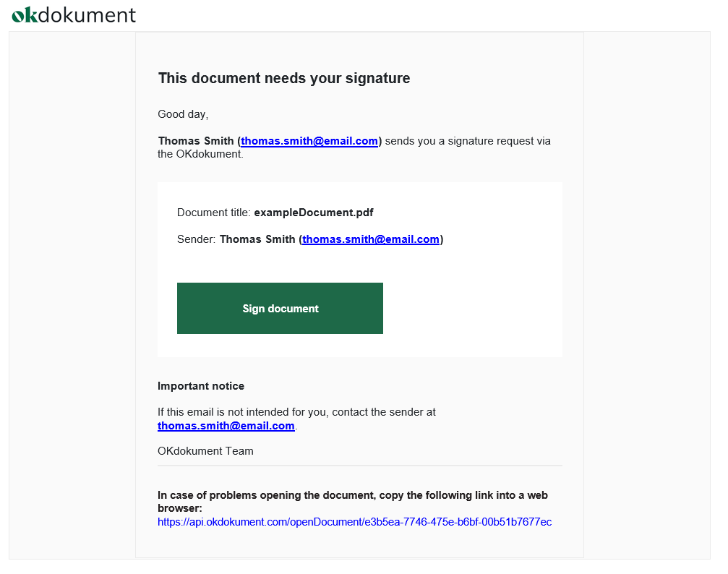Open email link under Important notice

226,426
